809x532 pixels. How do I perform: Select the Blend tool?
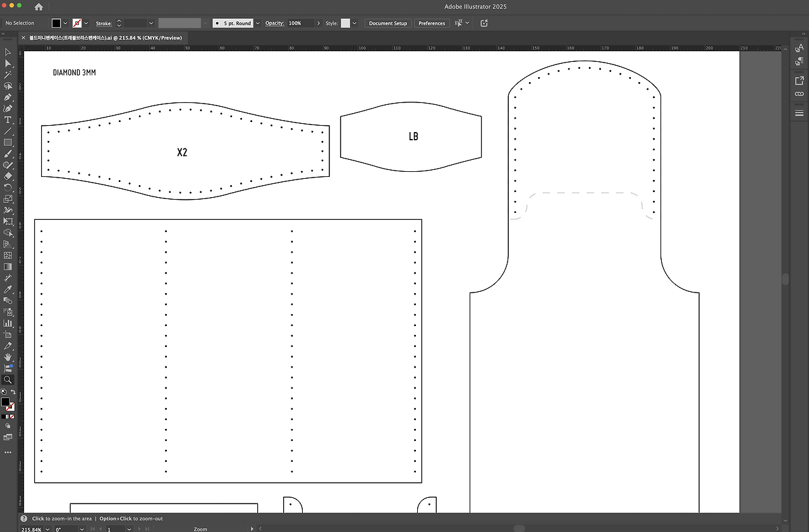click(8, 301)
